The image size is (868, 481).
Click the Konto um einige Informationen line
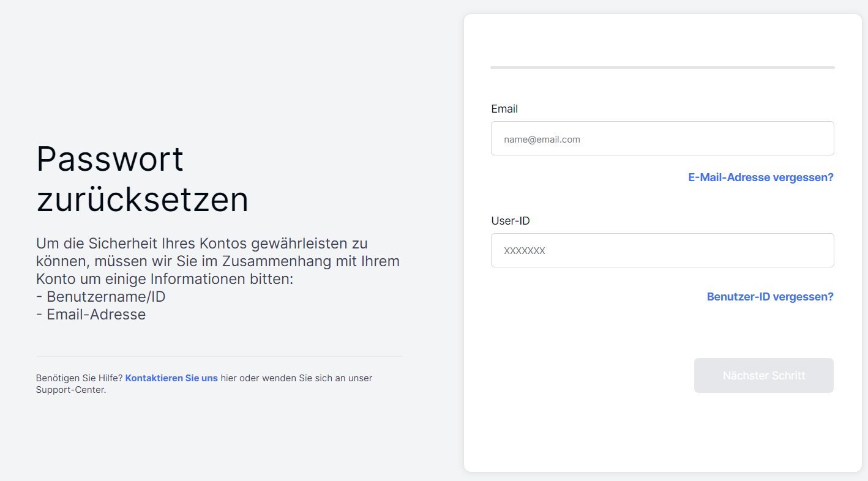[165, 279]
